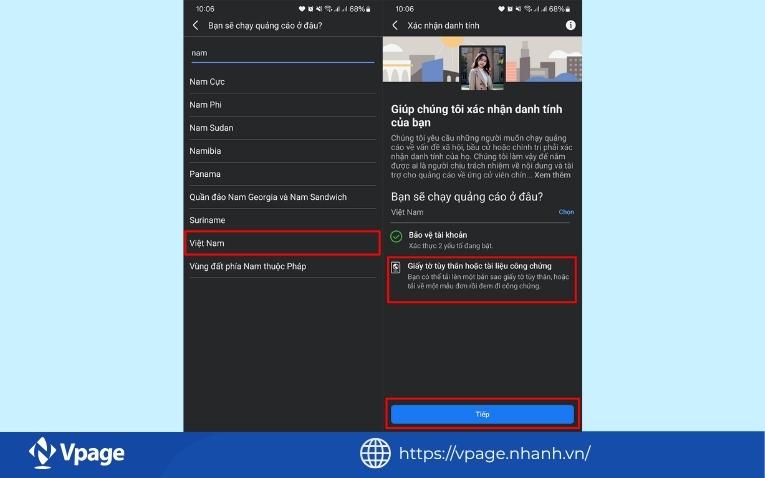Tap Chọn to change the country
Screen dimensions: 765x478
tap(566, 212)
